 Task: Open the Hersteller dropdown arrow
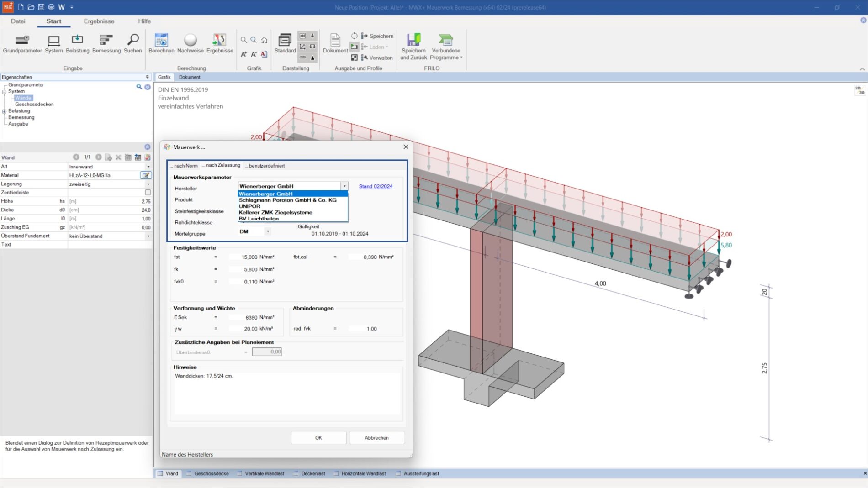tap(344, 186)
